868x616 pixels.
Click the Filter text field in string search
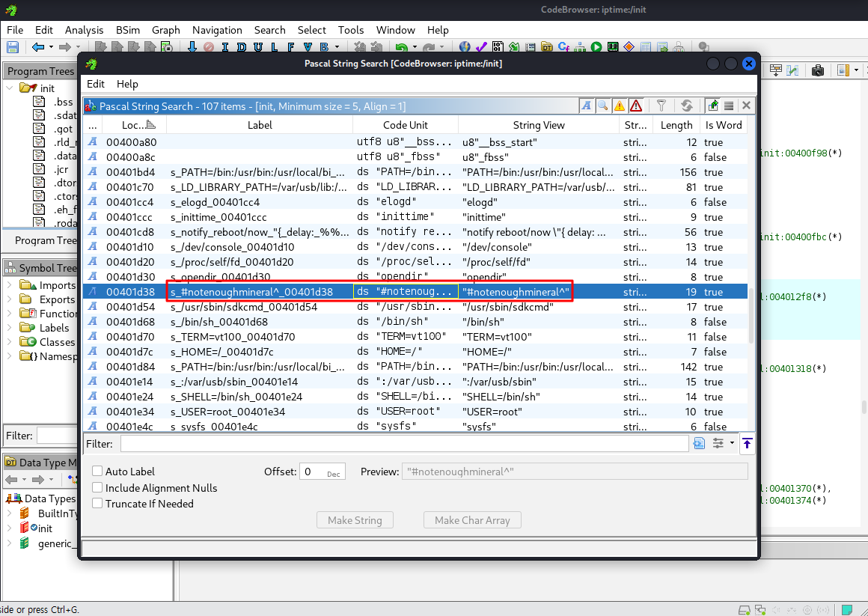[405, 444]
